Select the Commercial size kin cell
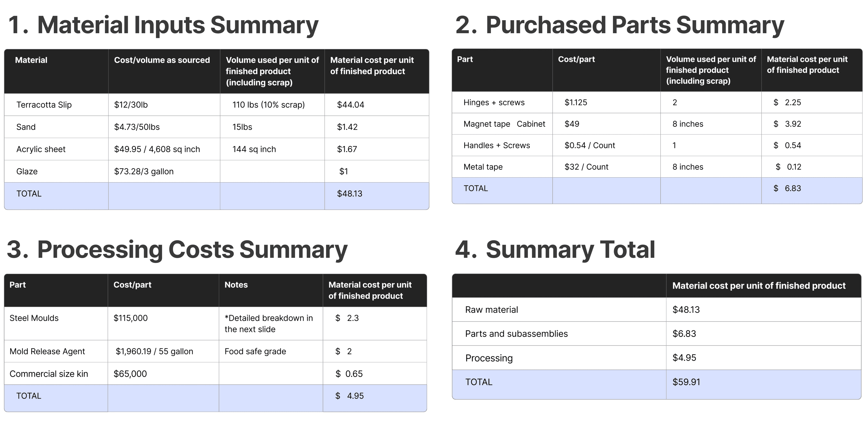 pyautogui.click(x=49, y=374)
